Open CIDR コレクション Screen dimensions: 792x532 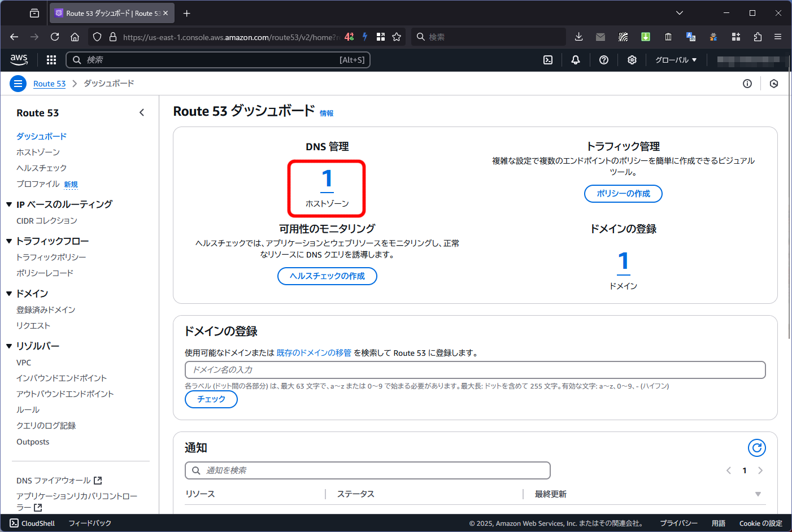coord(46,220)
